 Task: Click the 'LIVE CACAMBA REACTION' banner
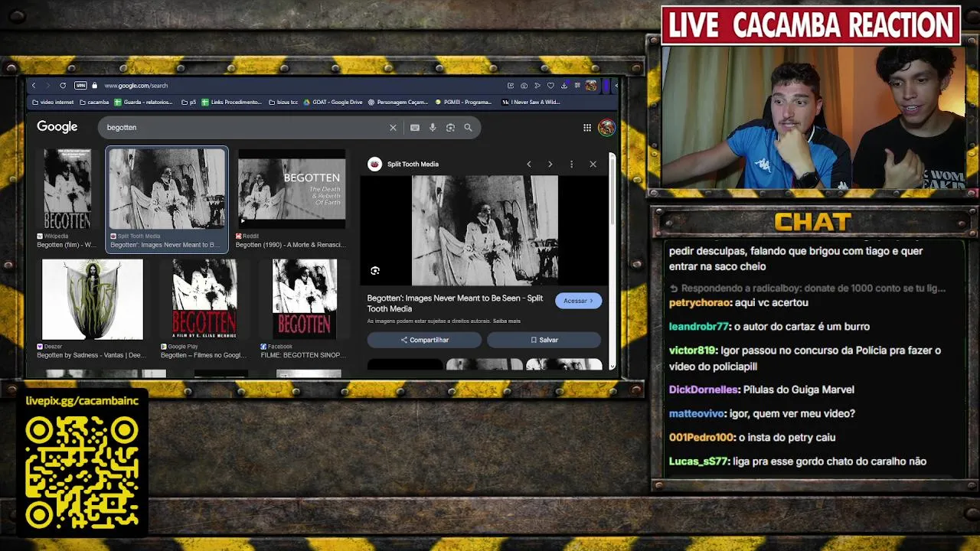point(811,26)
